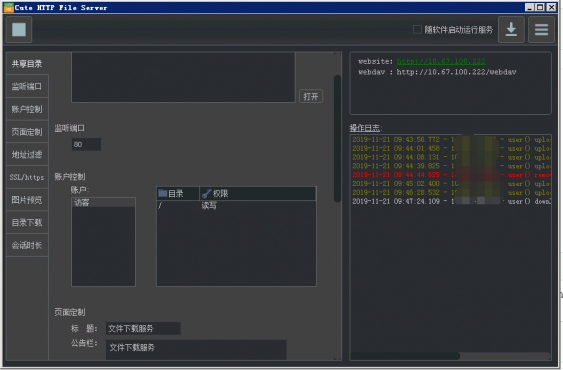Select log entry at 09:44:08.131
Image resolution: width=563 pixels, height=370 pixels.
tap(451, 157)
